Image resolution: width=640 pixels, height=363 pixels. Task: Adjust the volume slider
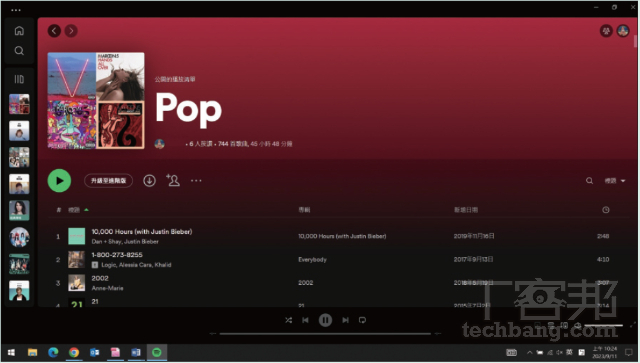click(x=604, y=325)
